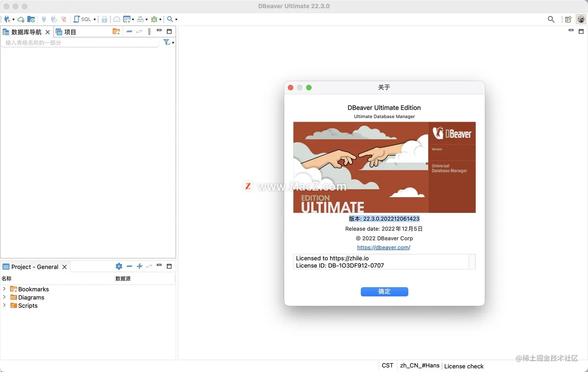The height and width of the screenshot is (372, 588).
Task: Minimize the database navigator panel
Action: tap(159, 31)
